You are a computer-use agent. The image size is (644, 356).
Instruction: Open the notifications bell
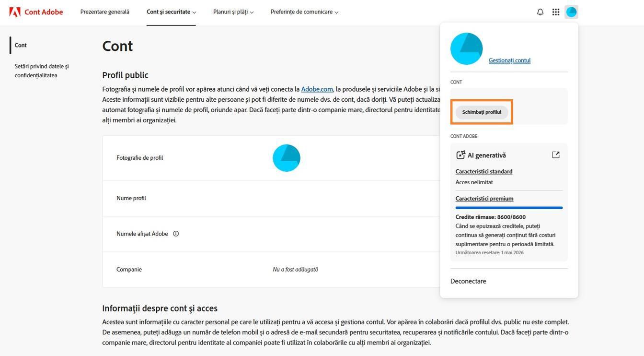point(540,12)
